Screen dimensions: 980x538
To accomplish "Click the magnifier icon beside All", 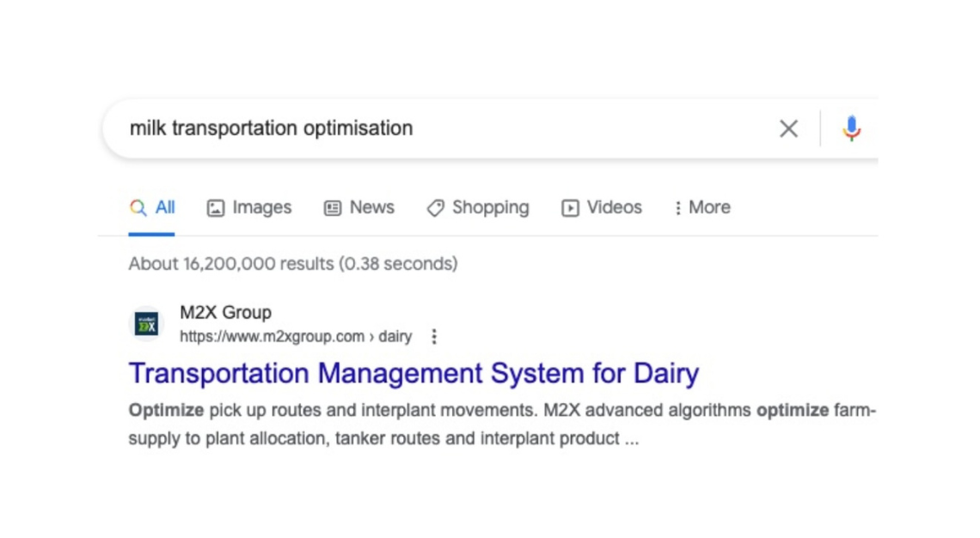I will [x=138, y=208].
